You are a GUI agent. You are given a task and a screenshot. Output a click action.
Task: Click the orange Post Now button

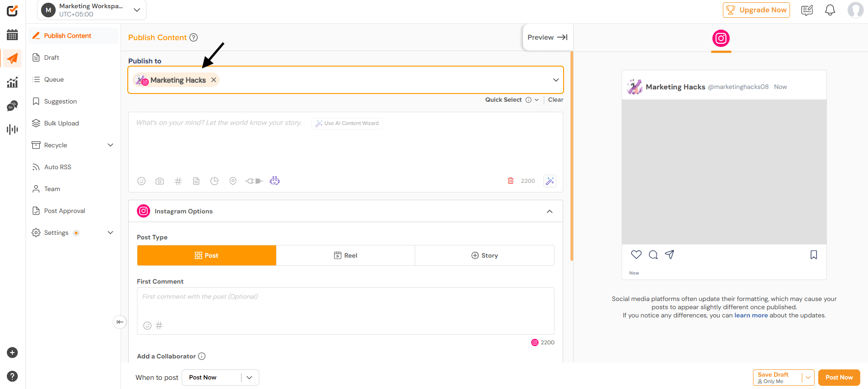(x=839, y=378)
